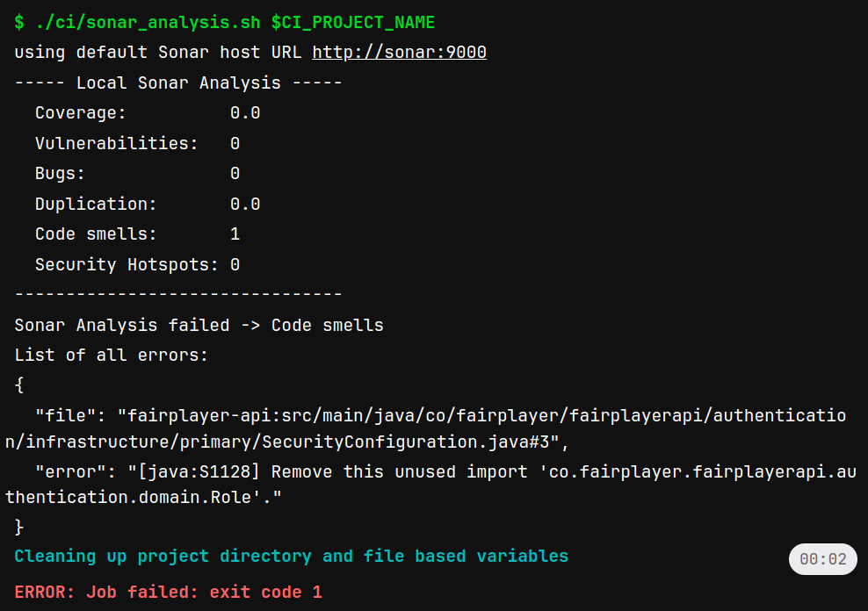The height and width of the screenshot is (611, 868).
Task: Click the "error" key in JSON output
Action: coord(76,471)
